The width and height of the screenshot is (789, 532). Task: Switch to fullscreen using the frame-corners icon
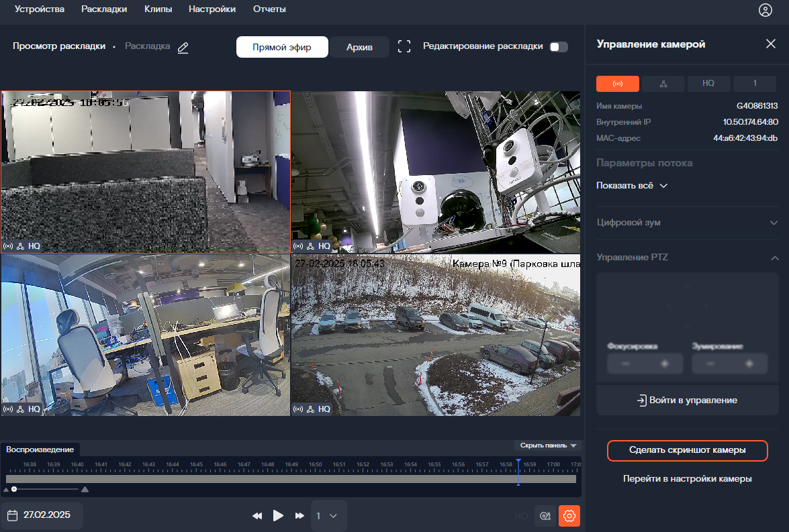(404, 47)
